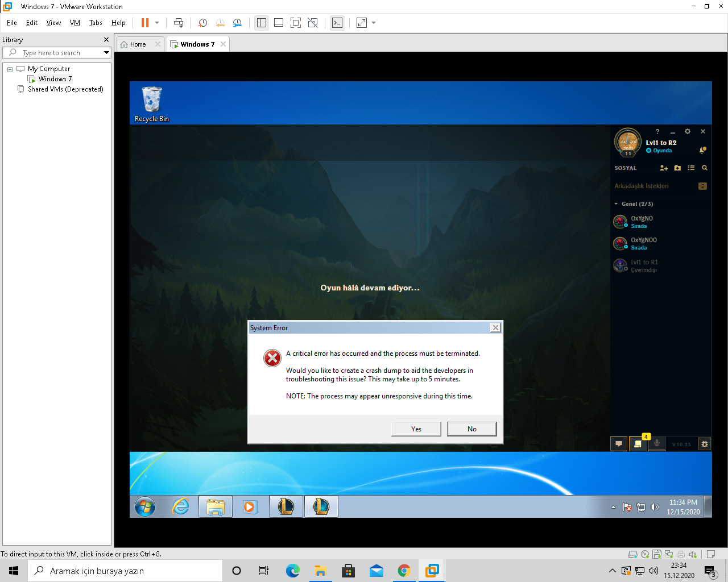The width and height of the screenshot is (728, 582).
Task: Open League missions scroll icon
Action: (x=638, y=444)
